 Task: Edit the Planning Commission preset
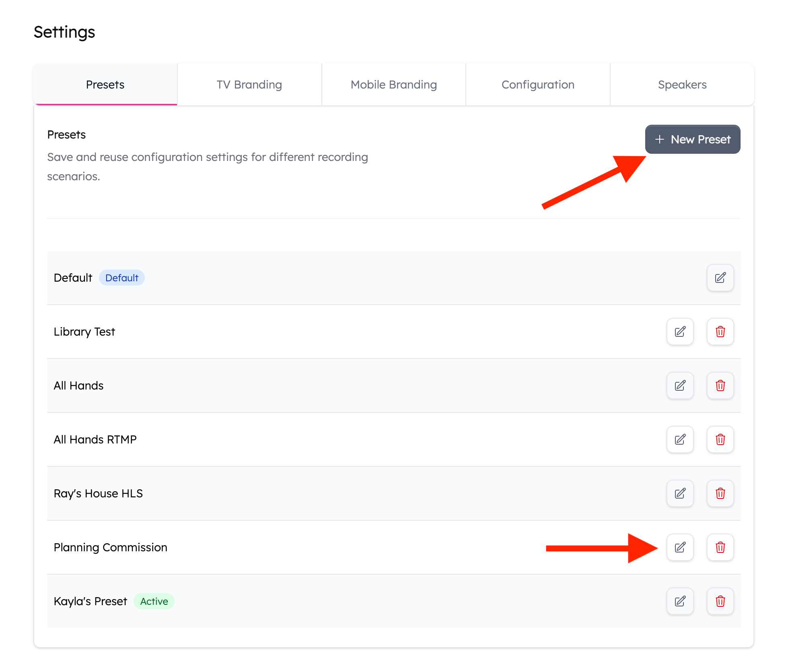tap(680, 547)
